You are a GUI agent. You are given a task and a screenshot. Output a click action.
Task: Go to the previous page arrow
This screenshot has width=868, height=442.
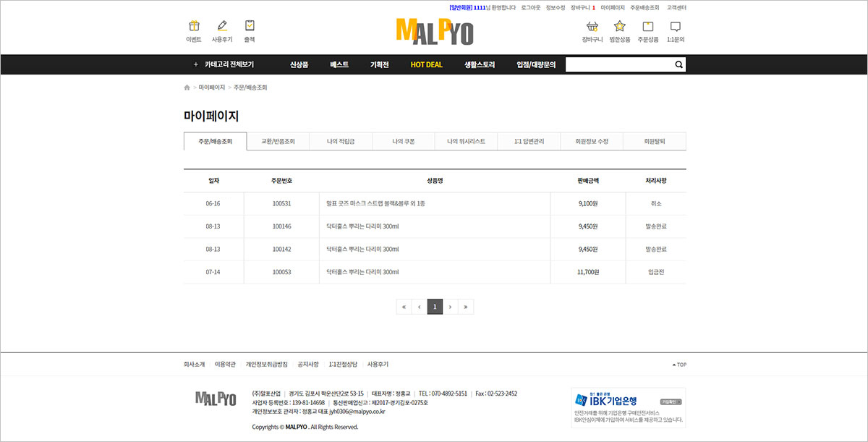420,307
